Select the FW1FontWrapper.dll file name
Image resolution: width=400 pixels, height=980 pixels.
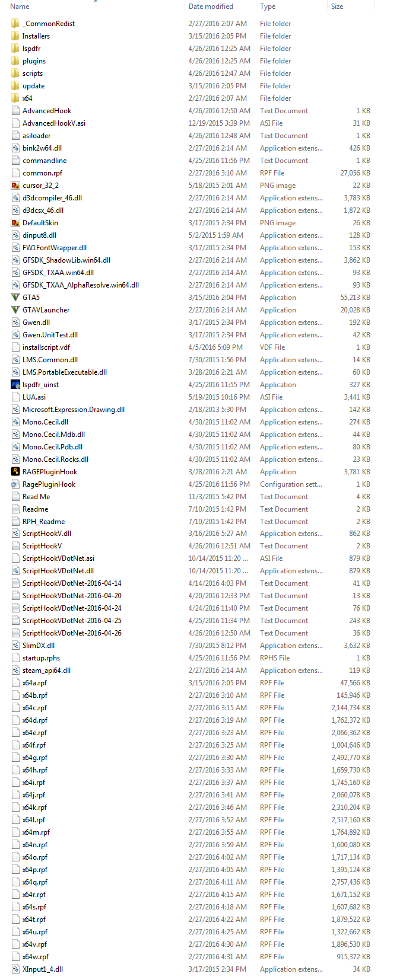tap(55, 248)
